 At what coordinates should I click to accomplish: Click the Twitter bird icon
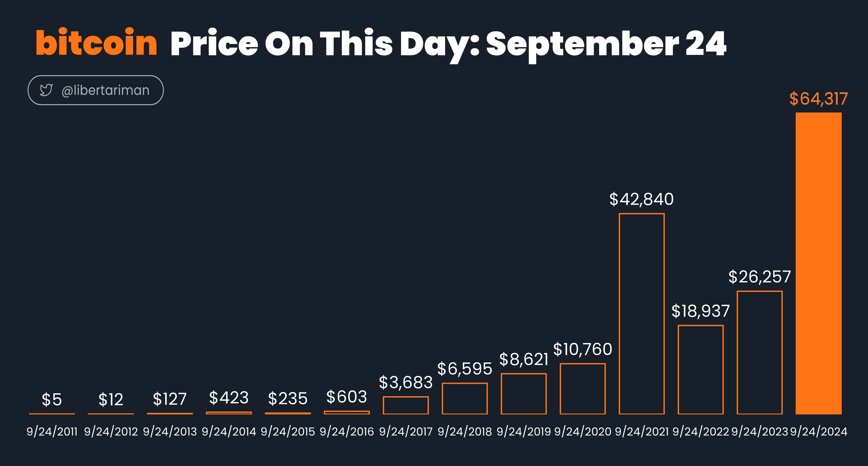coord(46,90)
